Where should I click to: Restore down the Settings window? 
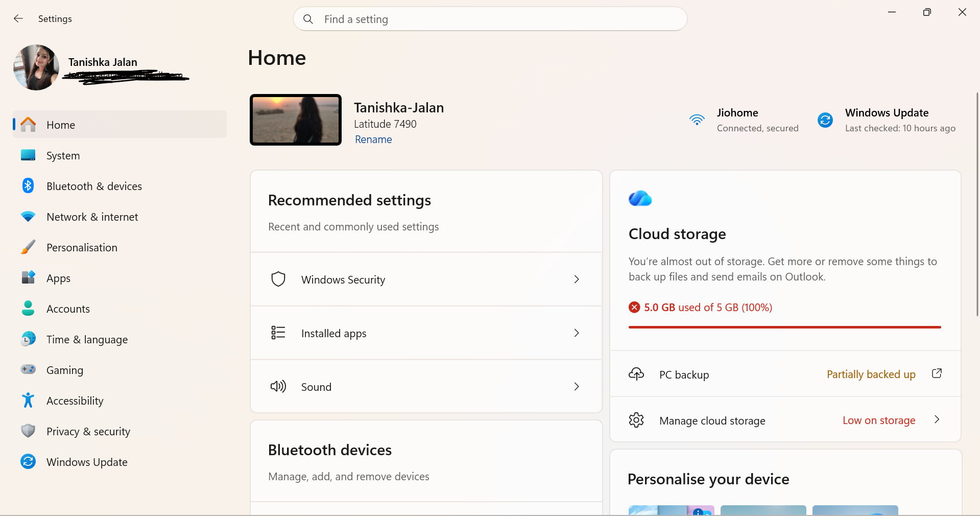coord(927,12)
